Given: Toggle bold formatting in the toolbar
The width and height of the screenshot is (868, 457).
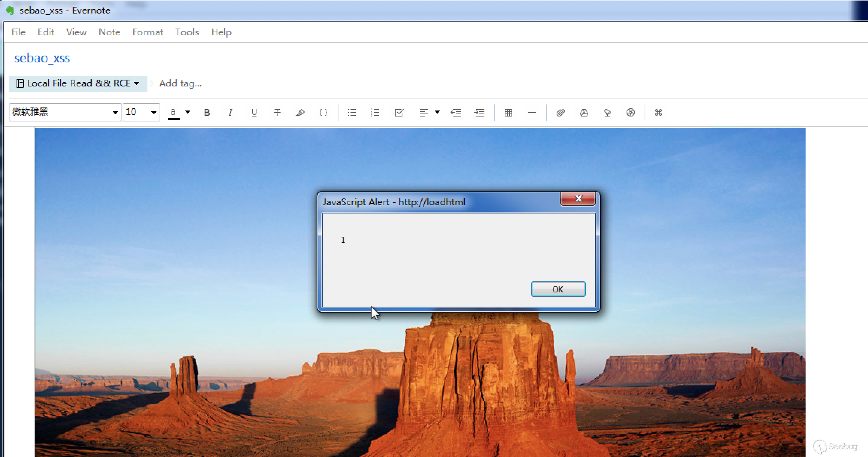Looking at the screenshot, I should click(x=207, y=112).
